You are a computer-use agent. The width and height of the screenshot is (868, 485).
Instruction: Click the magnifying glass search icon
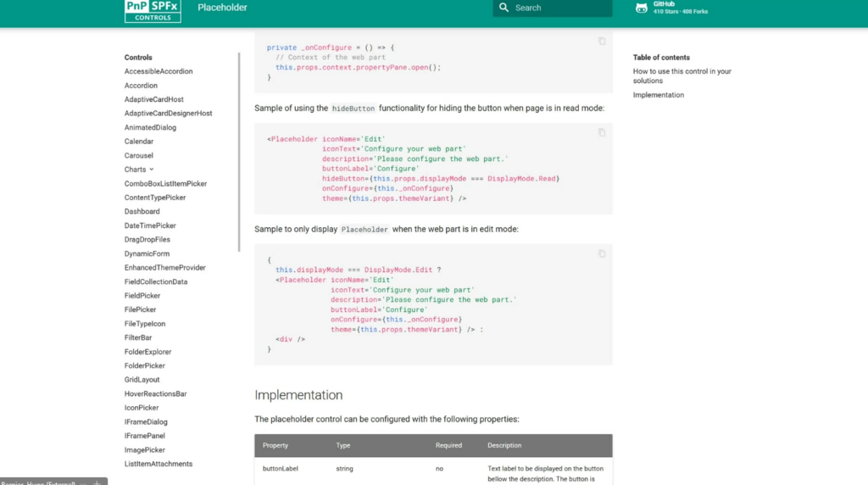pyautogui.click(x=504, y=8)
